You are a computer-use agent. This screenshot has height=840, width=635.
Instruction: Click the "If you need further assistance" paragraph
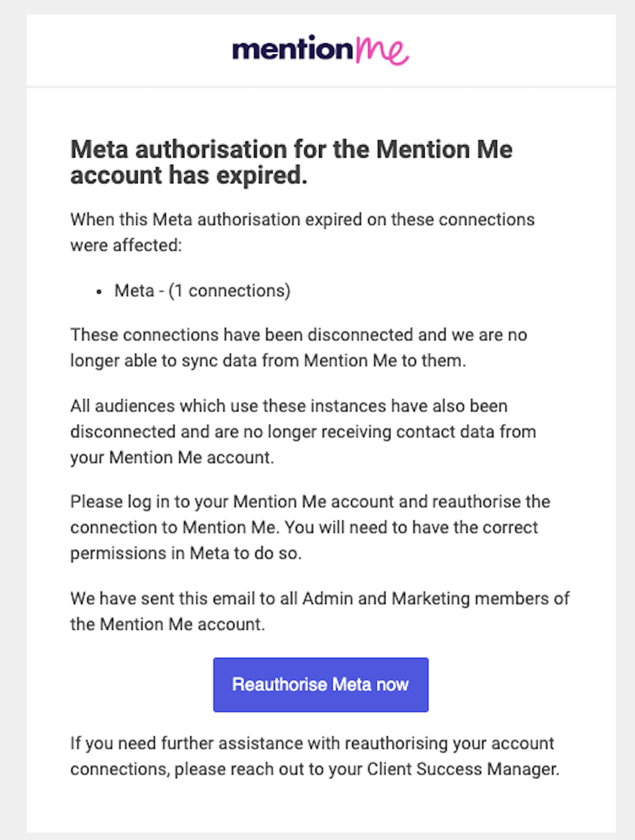[315, 756]
